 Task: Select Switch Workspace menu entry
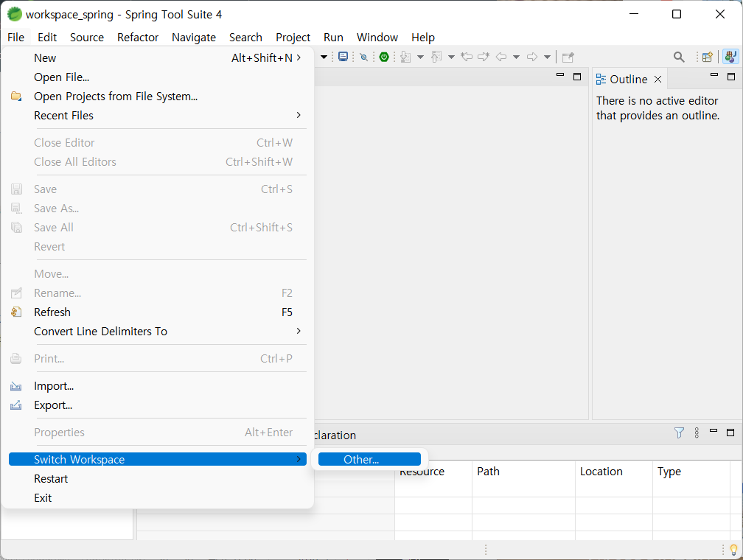pos(157,459)
